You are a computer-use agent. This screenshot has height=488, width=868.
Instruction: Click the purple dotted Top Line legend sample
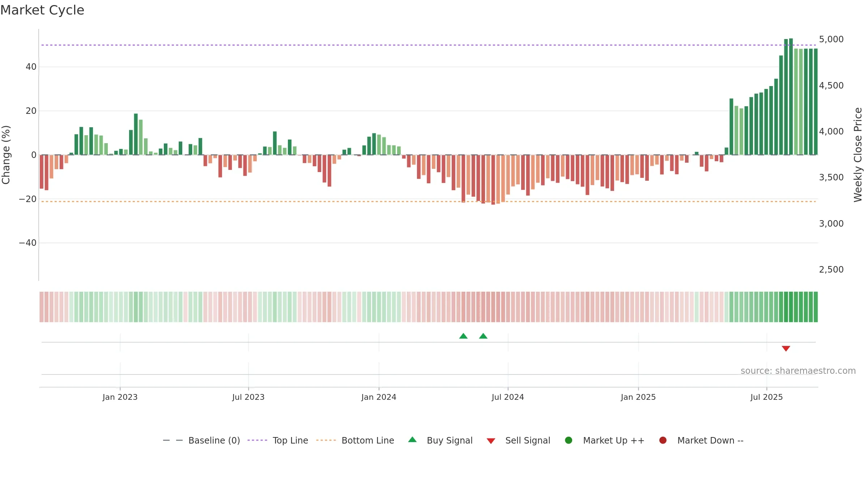click(x=257, y=440)
